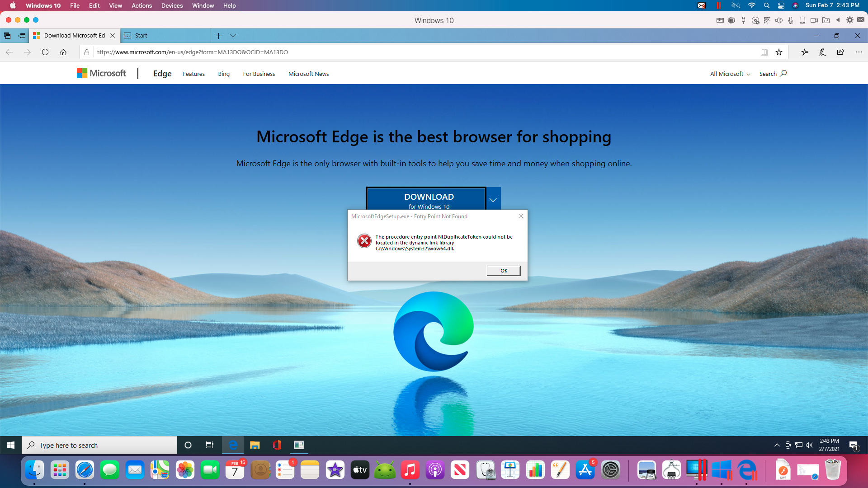868x488 pixels.
Task: Click Set tabs aside icon
Action: pos(22,36)
